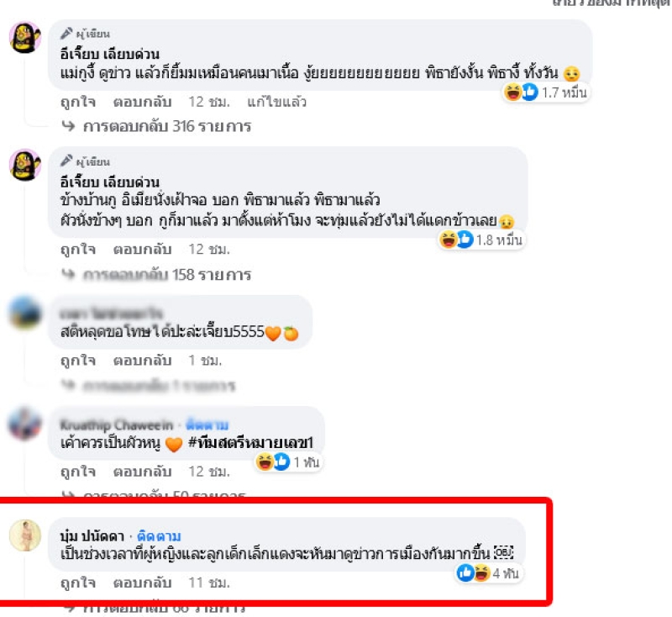View the 1 พัน reactions on the hashtag comment
Viewport: 672px width, 617px height.
(288, 462)
